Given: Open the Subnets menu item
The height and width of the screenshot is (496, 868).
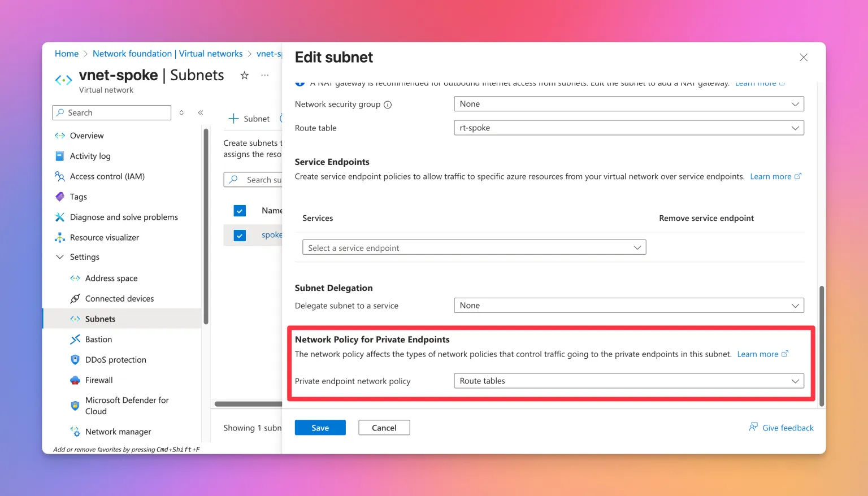Looking at the screenshot, I should click(100, 319).
